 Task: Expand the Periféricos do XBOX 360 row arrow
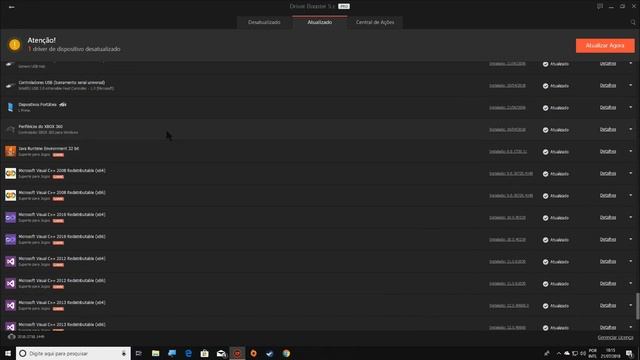[631, 129]
